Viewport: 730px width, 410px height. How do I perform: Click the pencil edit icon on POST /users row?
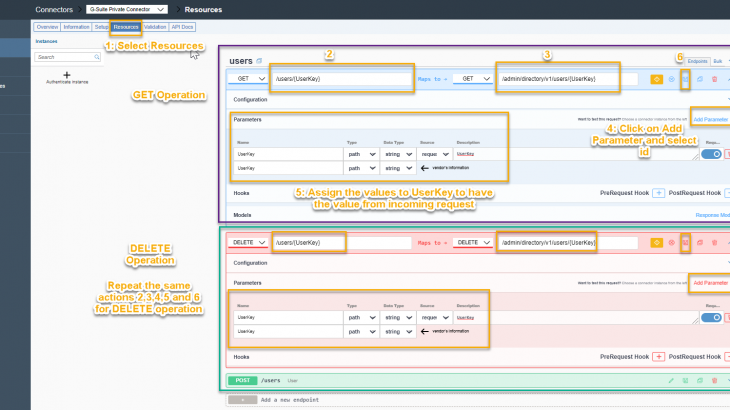671,380
